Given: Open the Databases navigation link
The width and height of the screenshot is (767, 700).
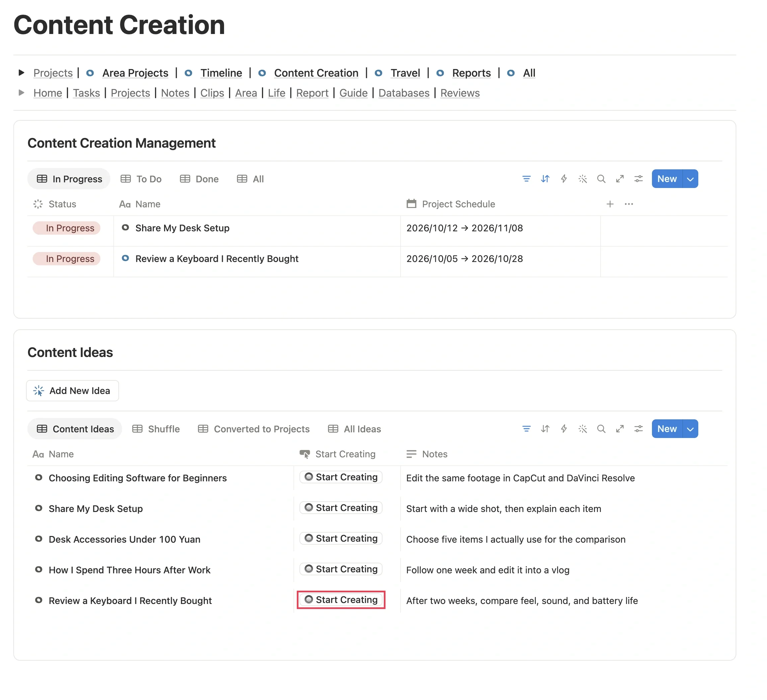Looking at the screenshot, I should point(404,93).
